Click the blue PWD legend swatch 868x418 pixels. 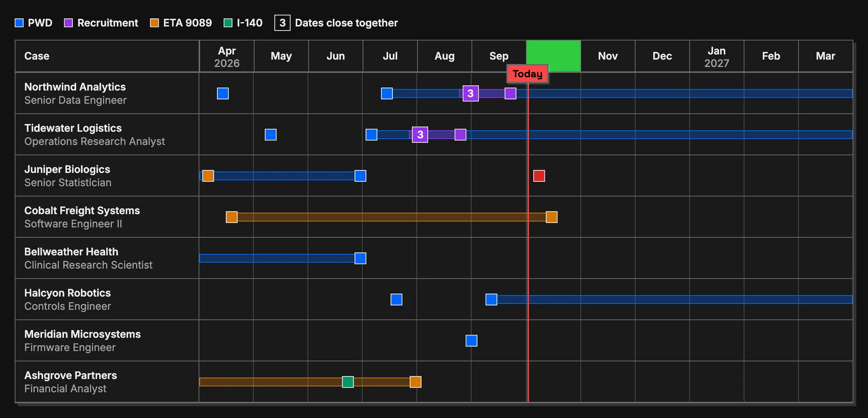[x=19, y=23]
